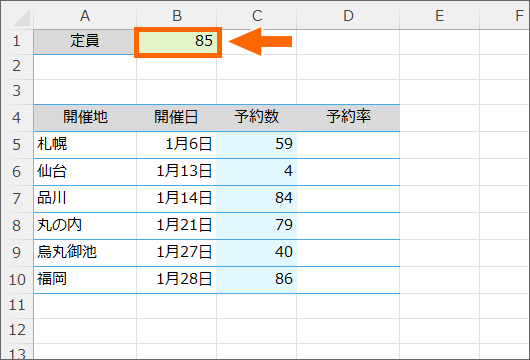Click the date cell 1月14日

click(176, 199)
